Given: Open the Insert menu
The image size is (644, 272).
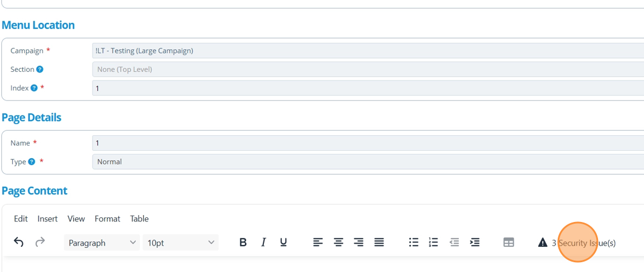Looking at the screenshot, I should coord(48,219).
